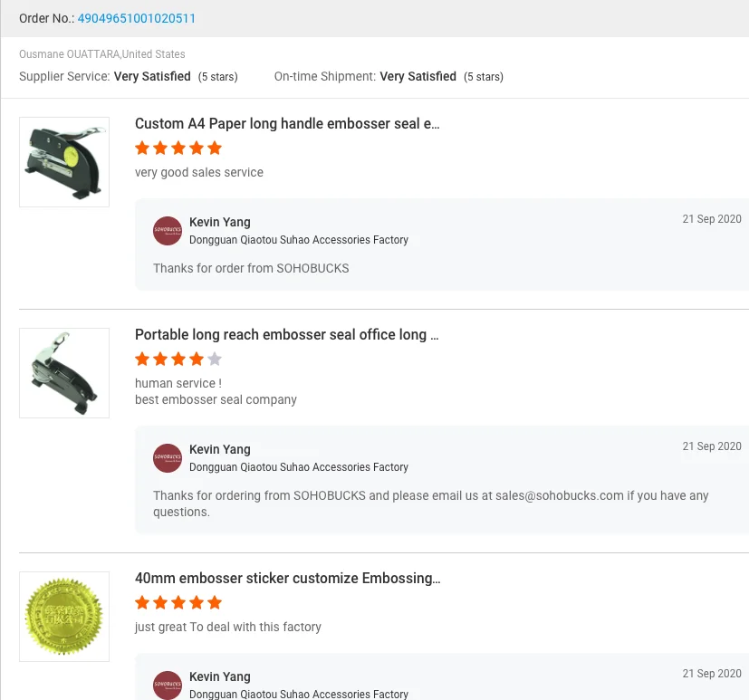Click the Portable long reach embosser title
Viewport: 749px width, 700px height.
286,335
